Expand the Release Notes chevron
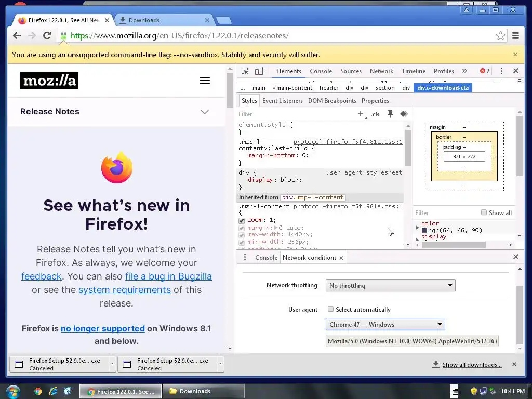Viewport: 532px width, 399px height. 205,112
